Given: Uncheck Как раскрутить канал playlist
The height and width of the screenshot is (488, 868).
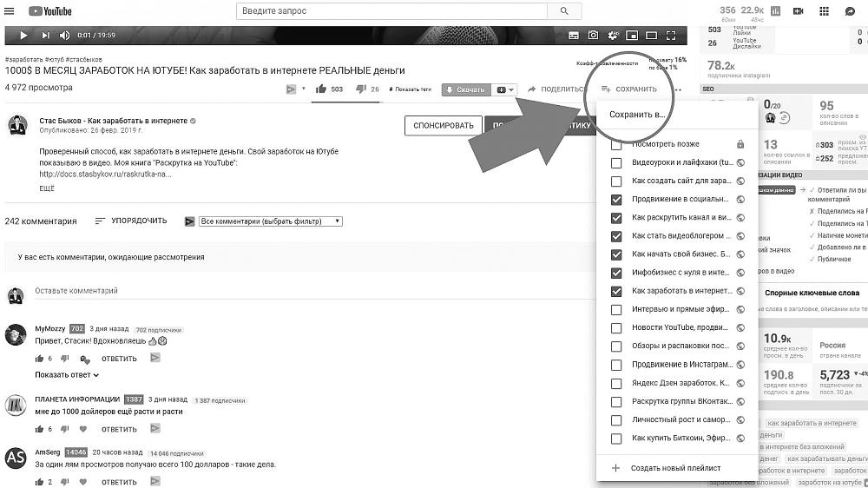Looking at the screenshot, I should (616, 218).
